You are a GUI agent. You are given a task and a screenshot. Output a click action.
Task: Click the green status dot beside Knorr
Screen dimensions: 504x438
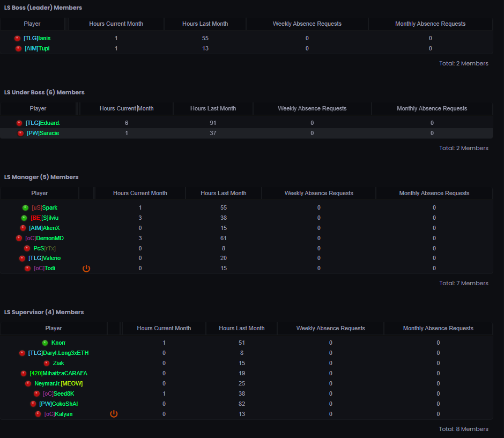click(x=45, y=343)
